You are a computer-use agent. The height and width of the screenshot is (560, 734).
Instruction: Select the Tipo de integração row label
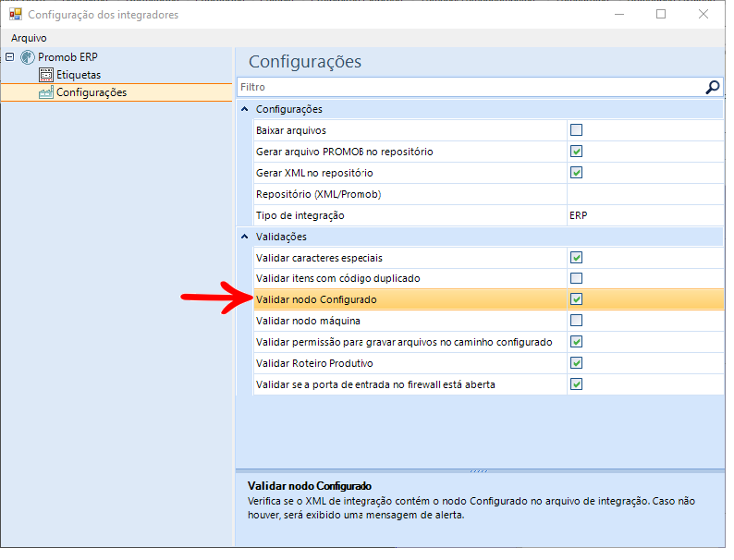point(300,215)
